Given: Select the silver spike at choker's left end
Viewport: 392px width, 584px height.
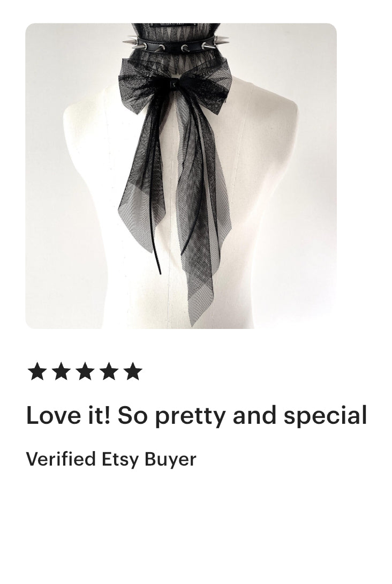Looking at the screenshot, I should click(130, 40).
